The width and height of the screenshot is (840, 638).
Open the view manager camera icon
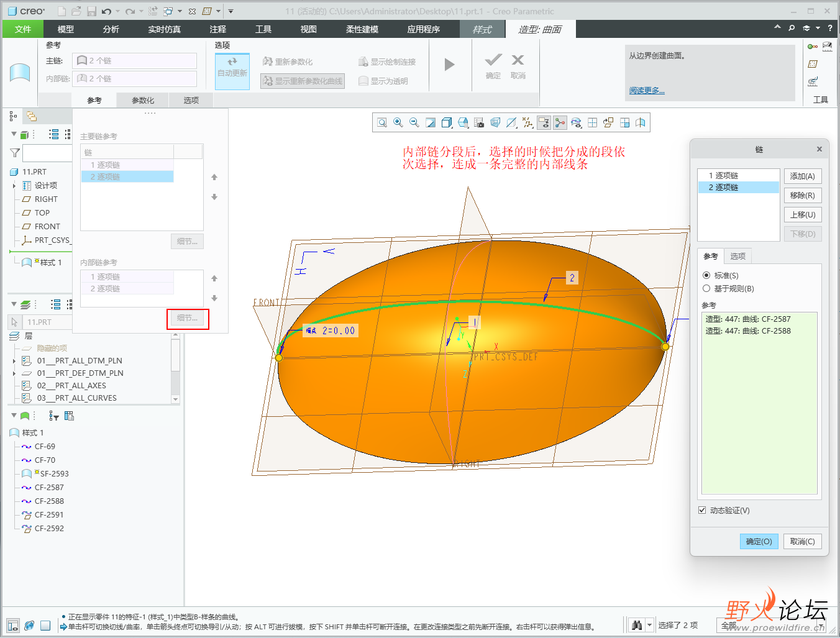point(479,123)
